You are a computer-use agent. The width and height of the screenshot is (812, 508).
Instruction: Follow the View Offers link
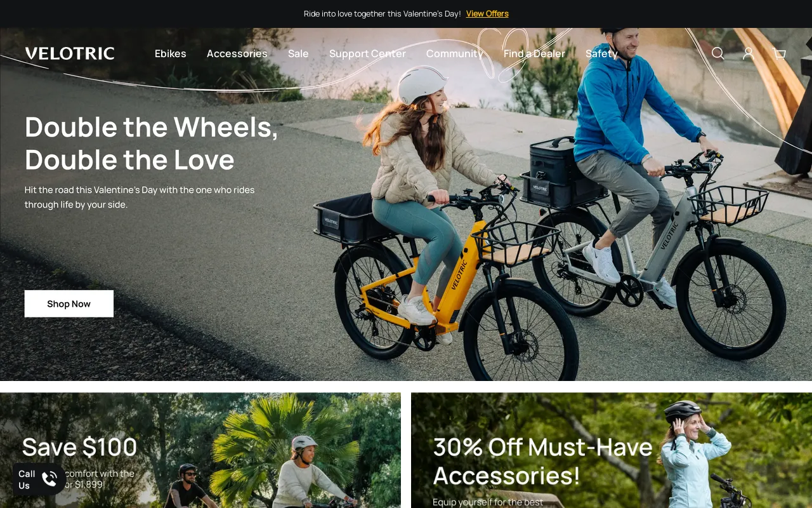(487, 13)
